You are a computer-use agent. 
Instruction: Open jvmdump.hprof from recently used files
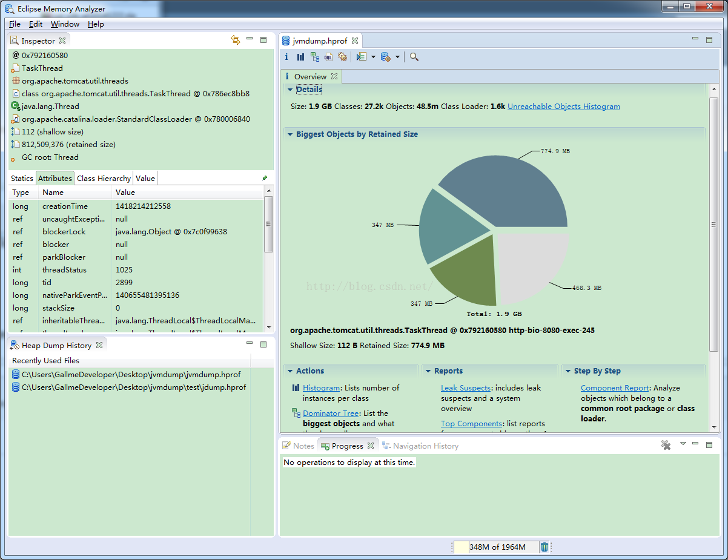pos(131,374)
